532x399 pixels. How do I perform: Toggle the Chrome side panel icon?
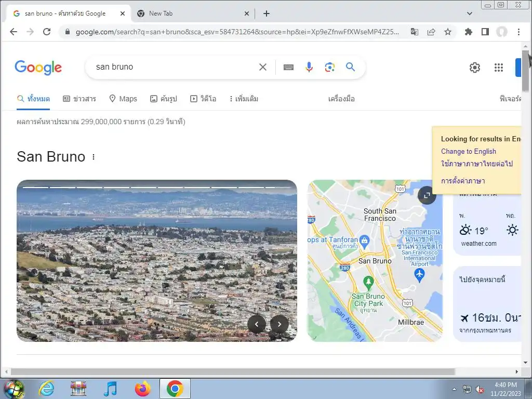(x=485, y=32)
